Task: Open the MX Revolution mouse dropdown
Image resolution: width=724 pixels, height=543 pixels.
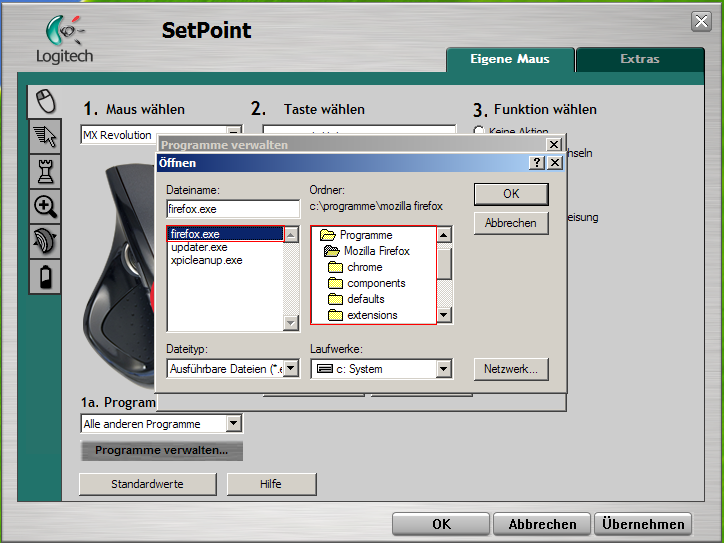Action: [x=234, y=134]
